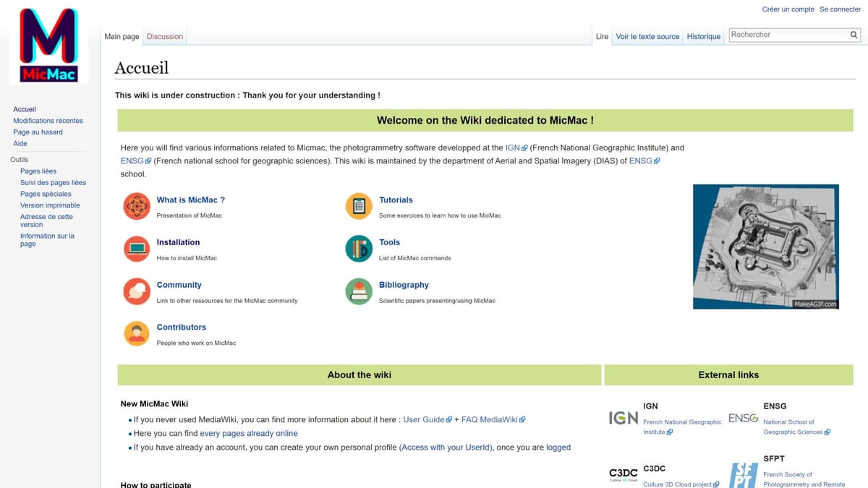Open Version imprimable in the sidebar
This screenshot has height=488, width=868.
50,205
